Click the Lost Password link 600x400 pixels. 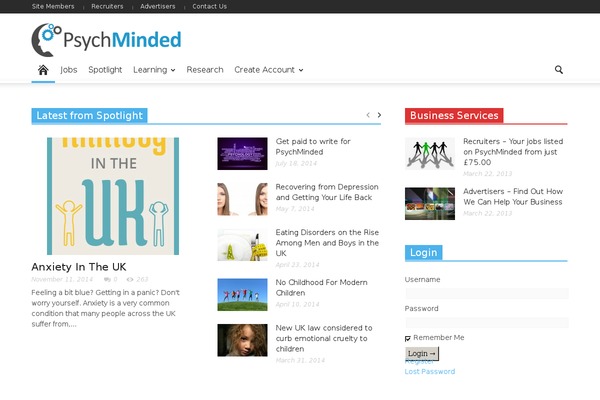click(429, 372)
